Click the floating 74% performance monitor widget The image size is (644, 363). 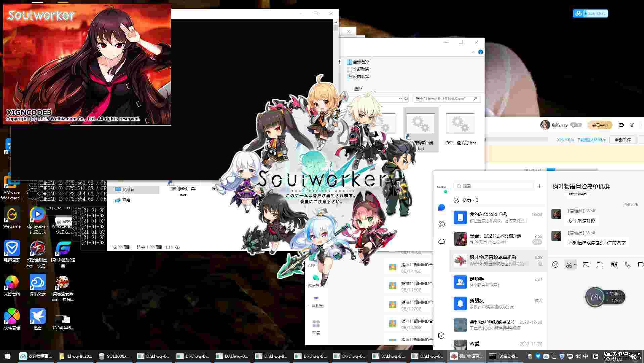pyautogui.click(x=605, y=297)
